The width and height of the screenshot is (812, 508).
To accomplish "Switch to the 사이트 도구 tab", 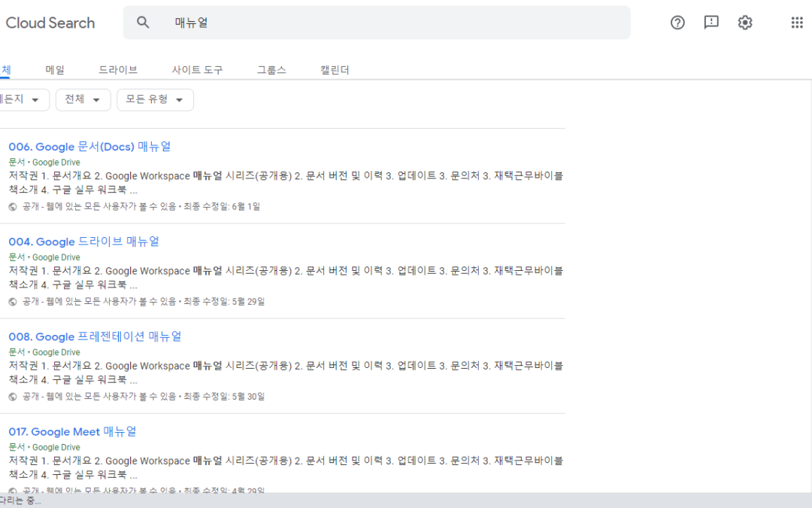I will (197, 69).
